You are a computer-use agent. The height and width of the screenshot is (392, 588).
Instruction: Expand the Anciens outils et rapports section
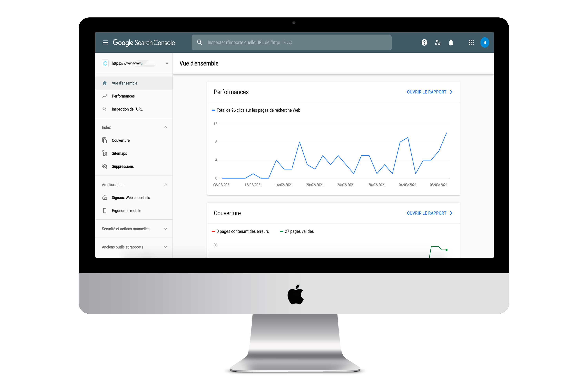pos(166,248)
